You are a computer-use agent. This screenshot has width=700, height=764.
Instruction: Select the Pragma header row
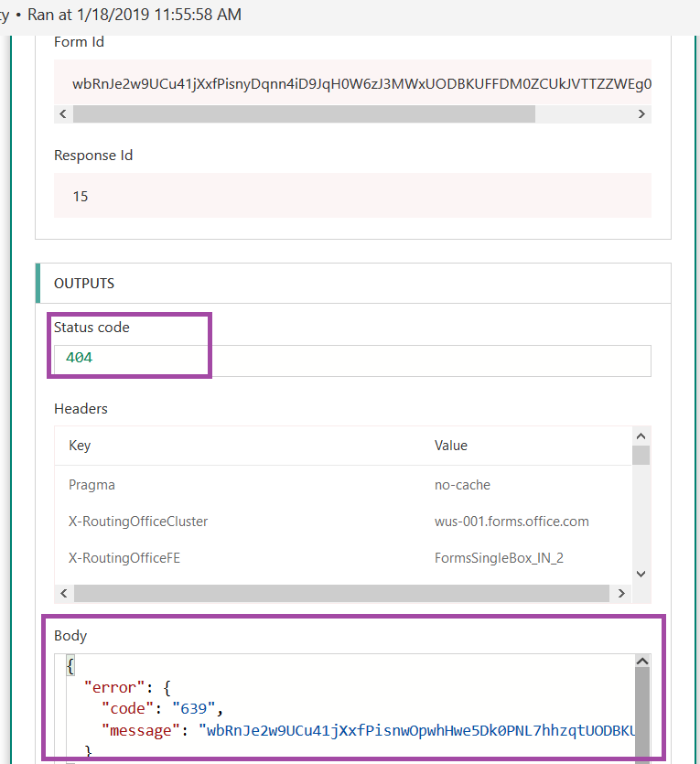343,485
